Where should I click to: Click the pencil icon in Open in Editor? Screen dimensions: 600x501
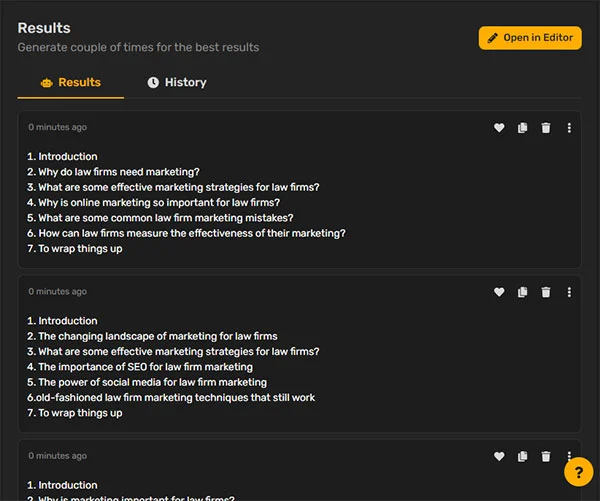coord(492,38)
